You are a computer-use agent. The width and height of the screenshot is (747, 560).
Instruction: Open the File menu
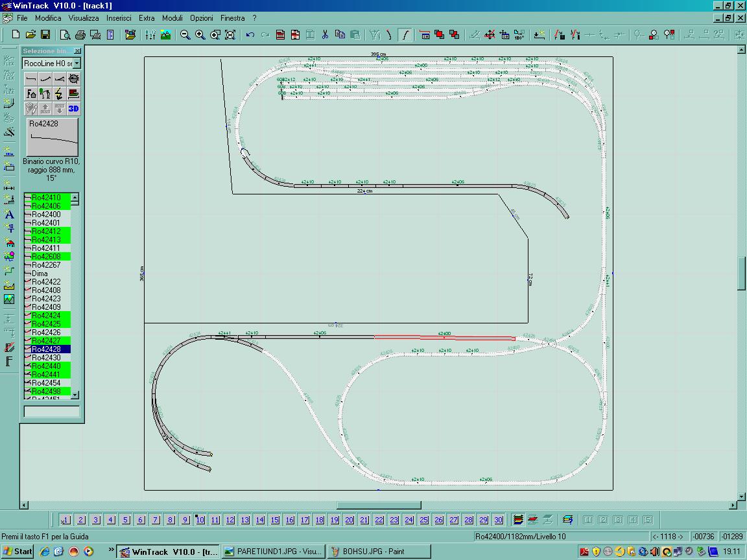point(23,18)
